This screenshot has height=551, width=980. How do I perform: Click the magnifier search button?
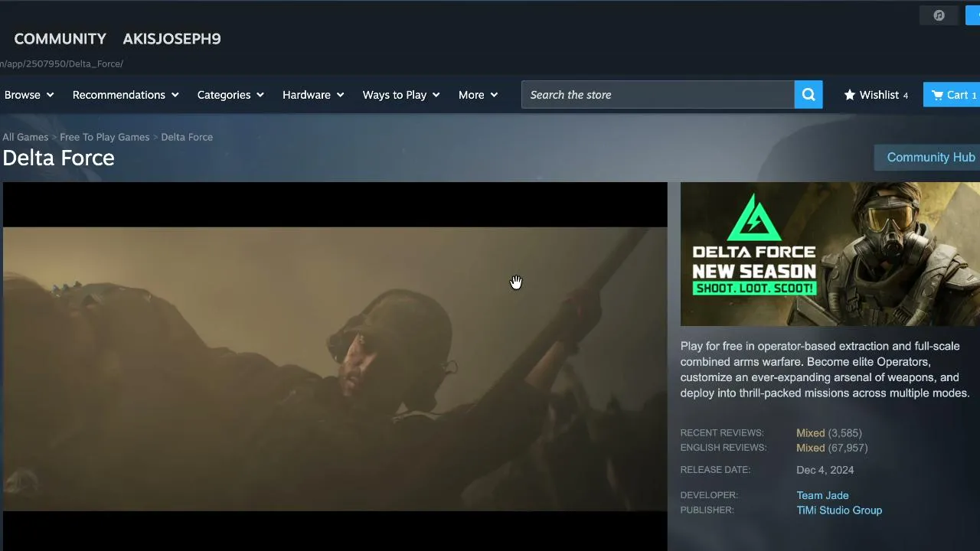pos(808,95)
